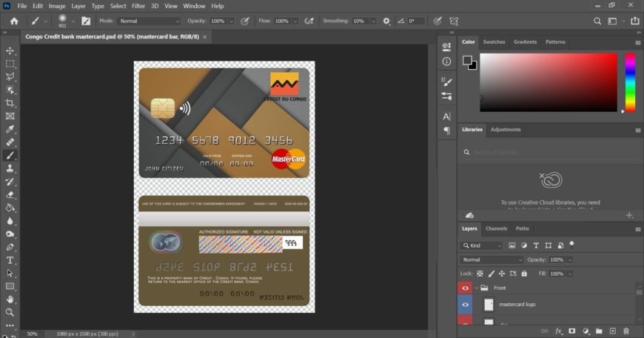
Task: Toggle lock all layer button
Action: tap(524, 274)
